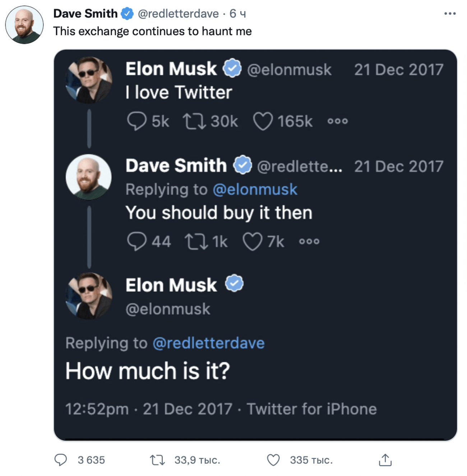Click the @elonmusk mention in Dave's reply
This screenshot has width=467, height=476.
coord(255,189)
